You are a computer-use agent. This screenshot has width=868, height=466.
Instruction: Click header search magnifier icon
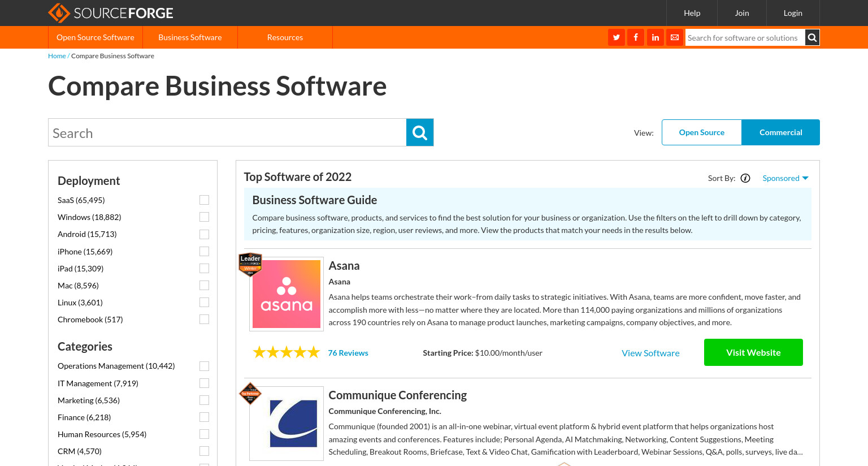pyautogui.click(x=812, y=37)
